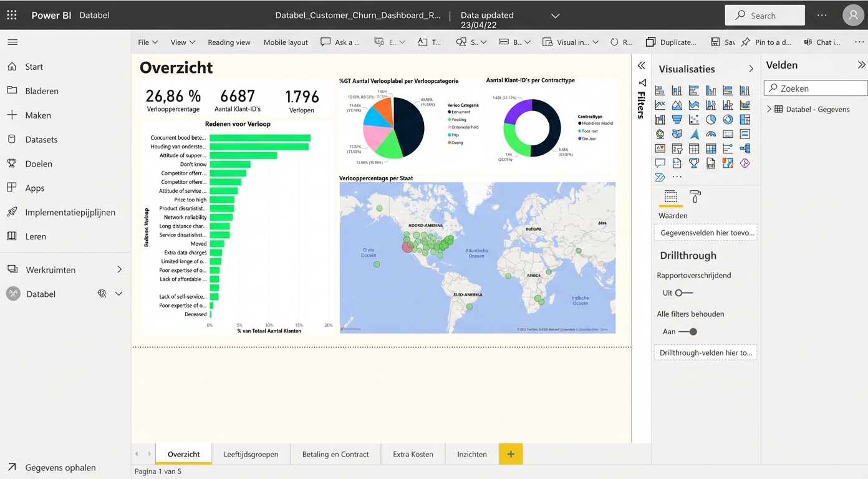Insert a table visual from Visualisaties

tap(693, 148)
